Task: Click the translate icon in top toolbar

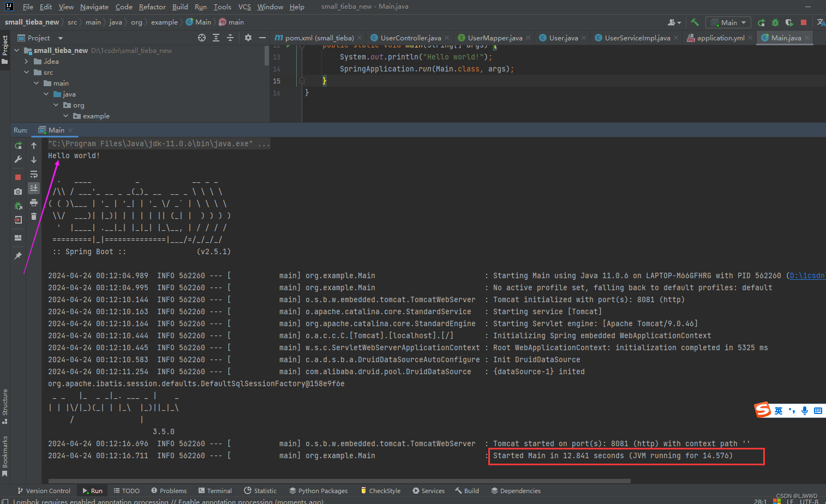Action: (x=821, y=22)
